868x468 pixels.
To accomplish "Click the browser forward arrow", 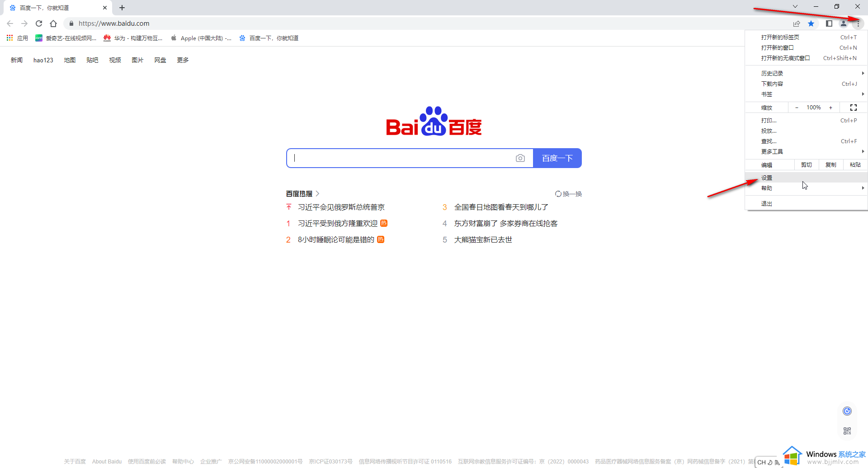I will click(x=24, y=23).
